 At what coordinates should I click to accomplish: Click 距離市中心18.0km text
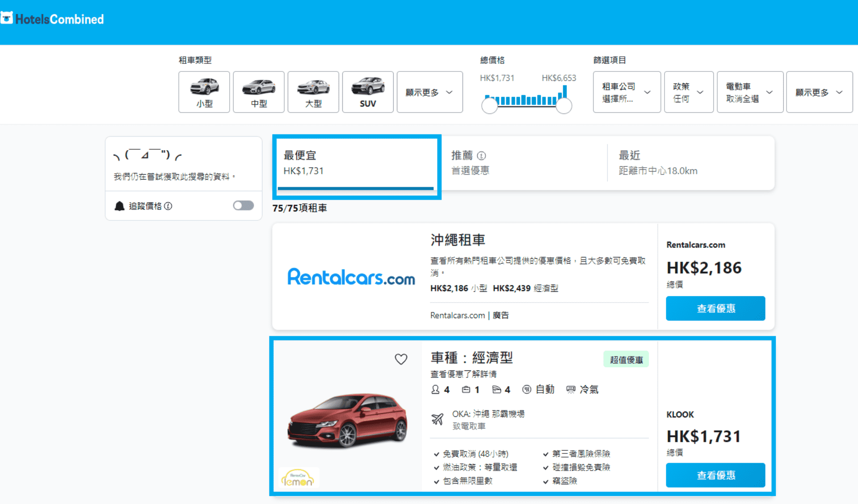pos(658,171)
